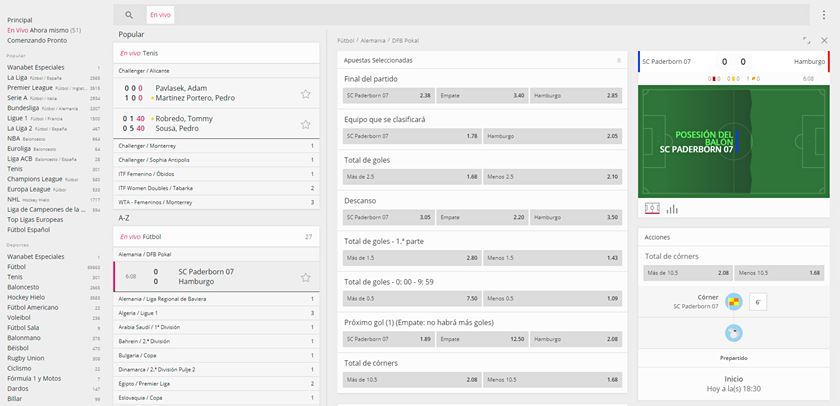
Task: Bet Hamburgo 2.08 next goal
Action: pyautogui.click(x=576, y=339)
